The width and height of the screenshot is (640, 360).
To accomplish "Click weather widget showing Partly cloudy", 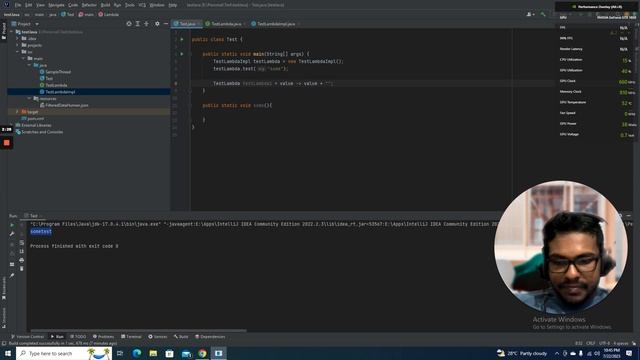I will pyautogui.click(x=522, y=353).
